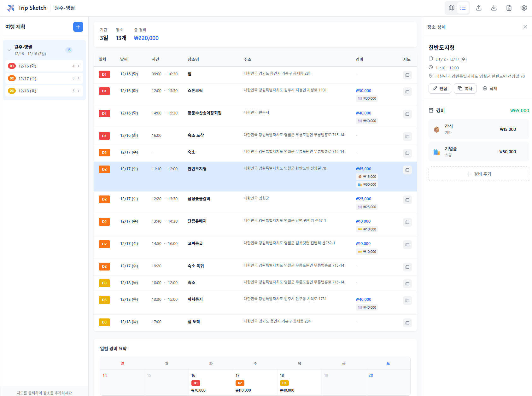Open map icon for 까치둥지 entry
The image size is (532, 396).
407,300
